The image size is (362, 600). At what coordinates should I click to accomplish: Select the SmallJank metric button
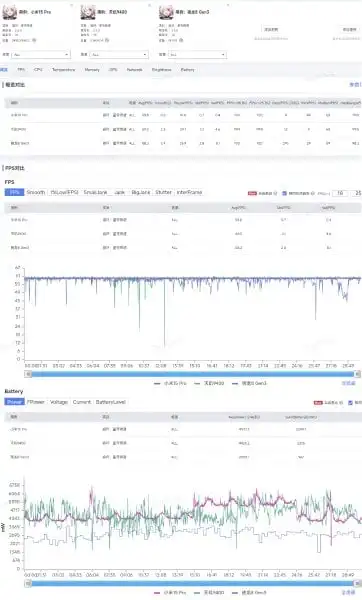coord(96,192)
